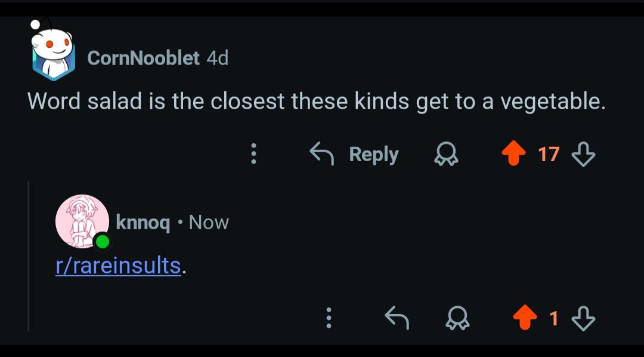Click the username CornNooblet
Viewport: 644px width, 357px height.
(x=143, y=58)
